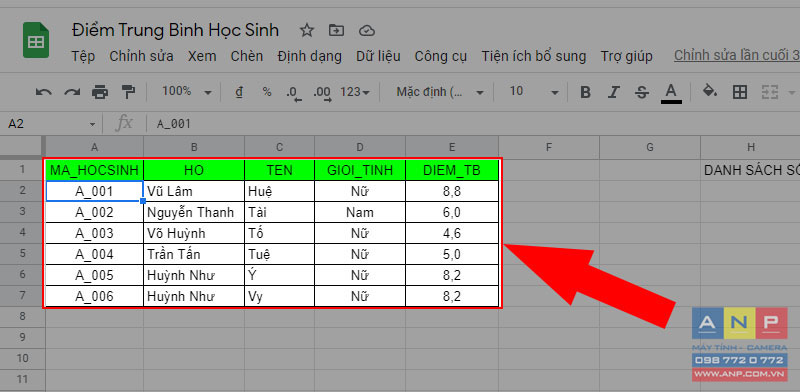The image size is (800, 392).
Task: Toggle italic formatting
Action: (614, 92)
